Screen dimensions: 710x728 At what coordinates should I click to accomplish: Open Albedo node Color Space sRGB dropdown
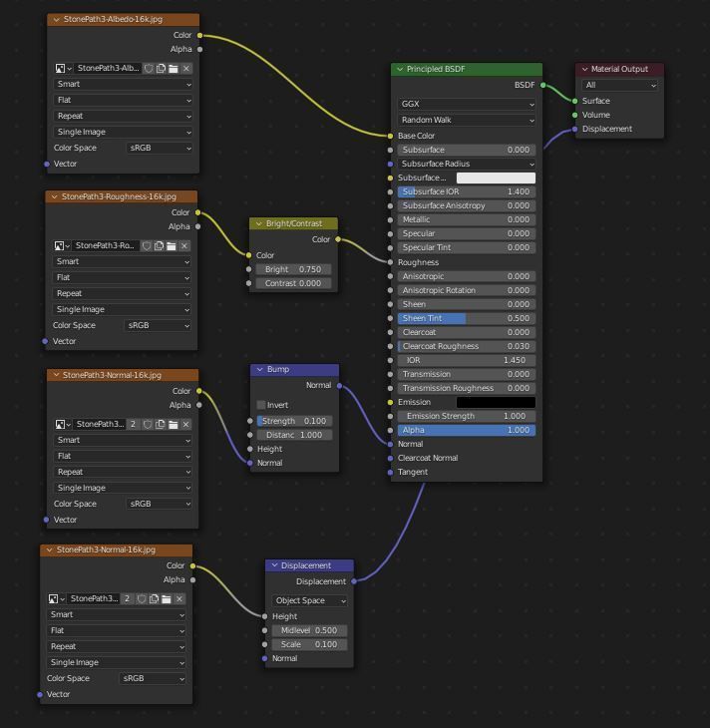(159, 148)
